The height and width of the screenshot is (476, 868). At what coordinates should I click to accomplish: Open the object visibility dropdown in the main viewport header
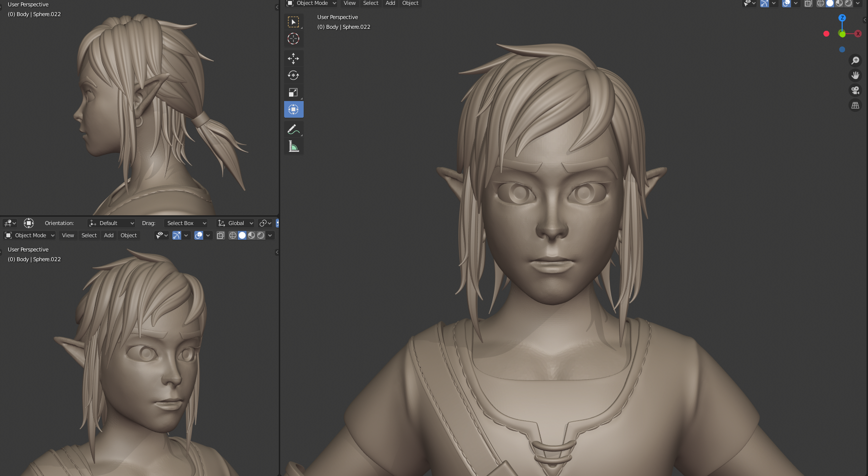click(749, 3)
